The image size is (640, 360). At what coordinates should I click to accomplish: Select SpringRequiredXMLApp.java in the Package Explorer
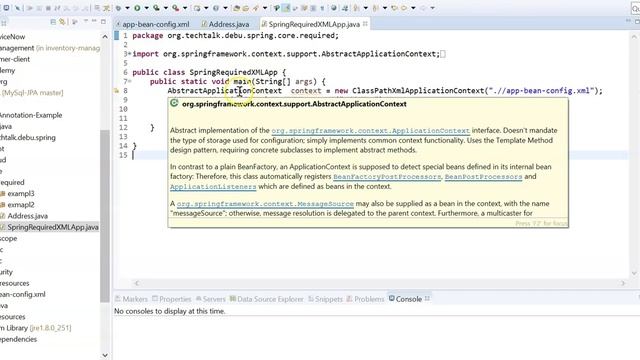click(x=53, y=227)
